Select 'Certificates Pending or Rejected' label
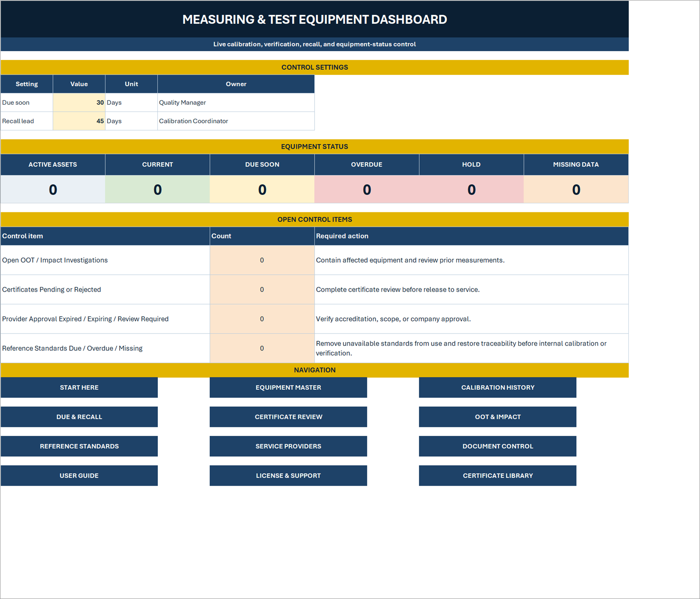Image resolution: width=700 pixels, height=599 pixels. (52, 290)
